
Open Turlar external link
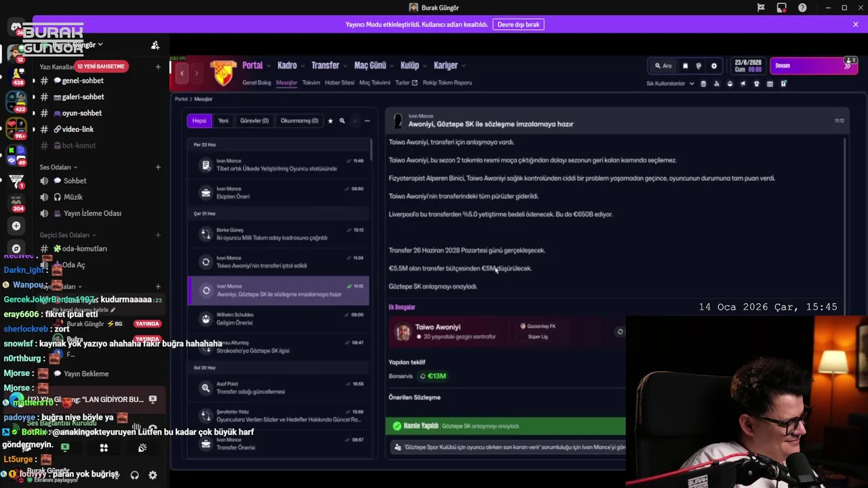click(x=406, y=83)
